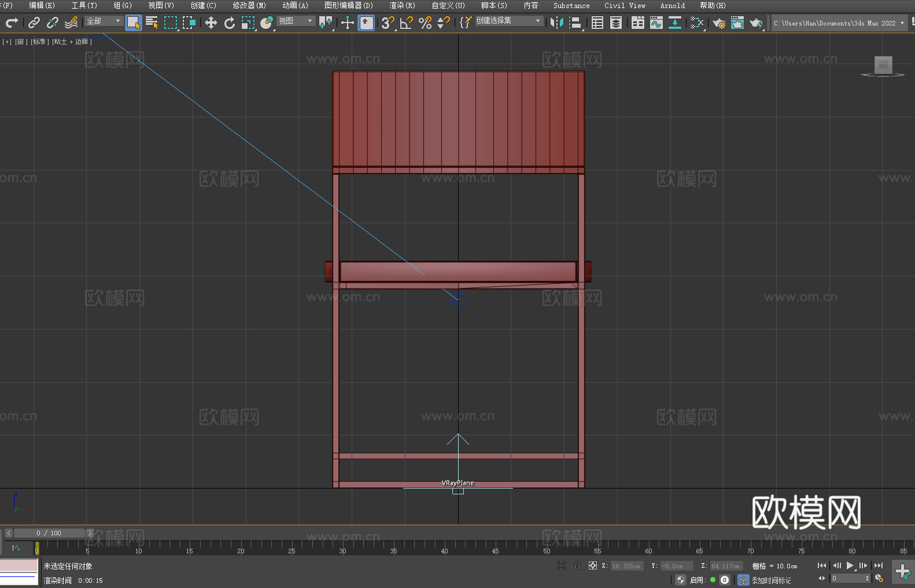Screen dimensions: 915x588
Task: Toggle Percent Snap
Action: pos(425,23)
